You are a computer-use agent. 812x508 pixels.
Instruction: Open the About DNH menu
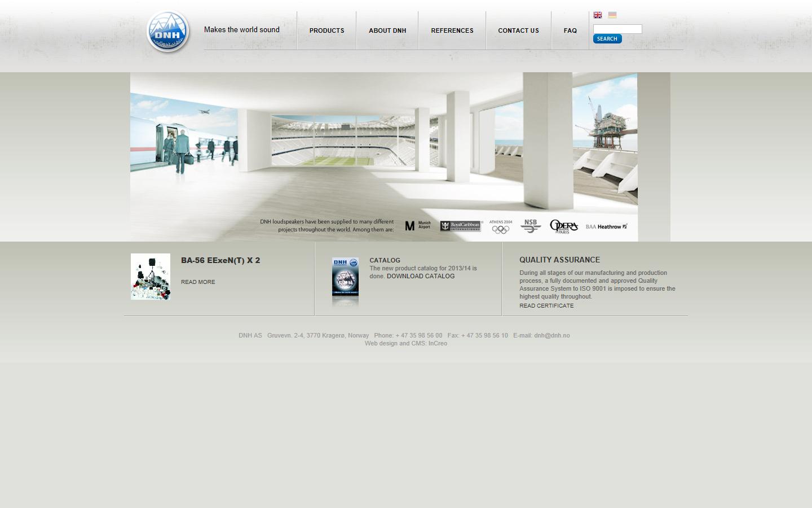(387, 30)
